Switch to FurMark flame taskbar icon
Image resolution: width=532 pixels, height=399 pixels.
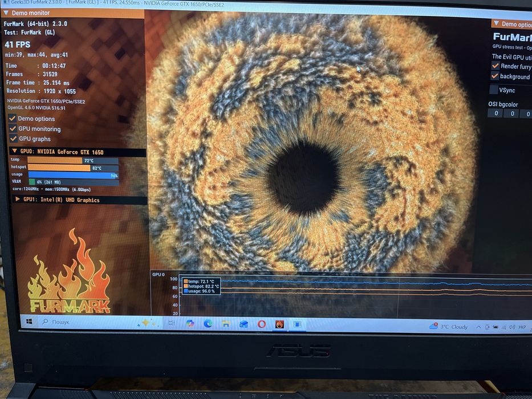(x=279, y=325)
